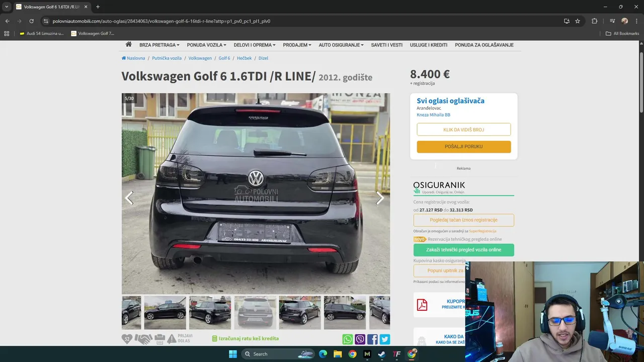Click the handshake icon under the gallery

click(144, 339)
